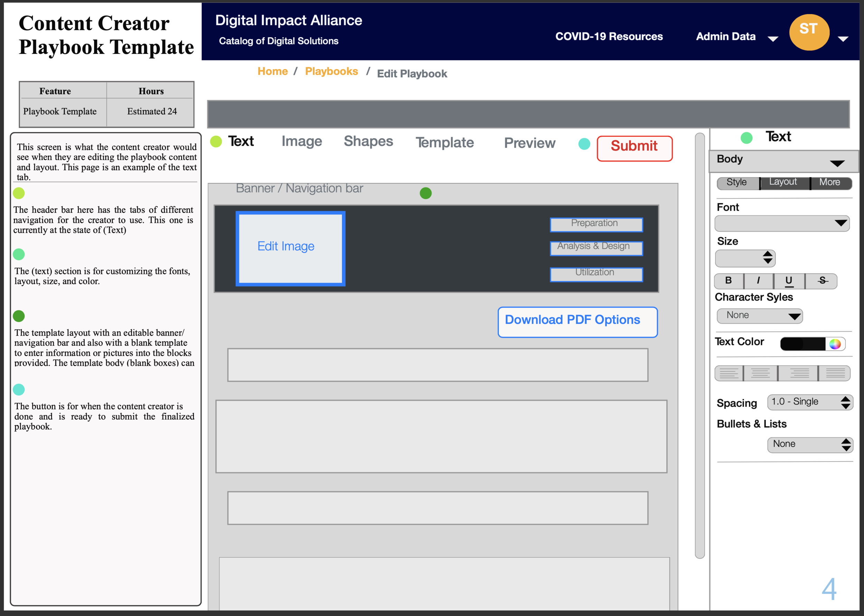Image resolution: width=864 pixels, height=616 pixels.
Task: Click the black Text Color swatch
Action: [x=802, y=344]
